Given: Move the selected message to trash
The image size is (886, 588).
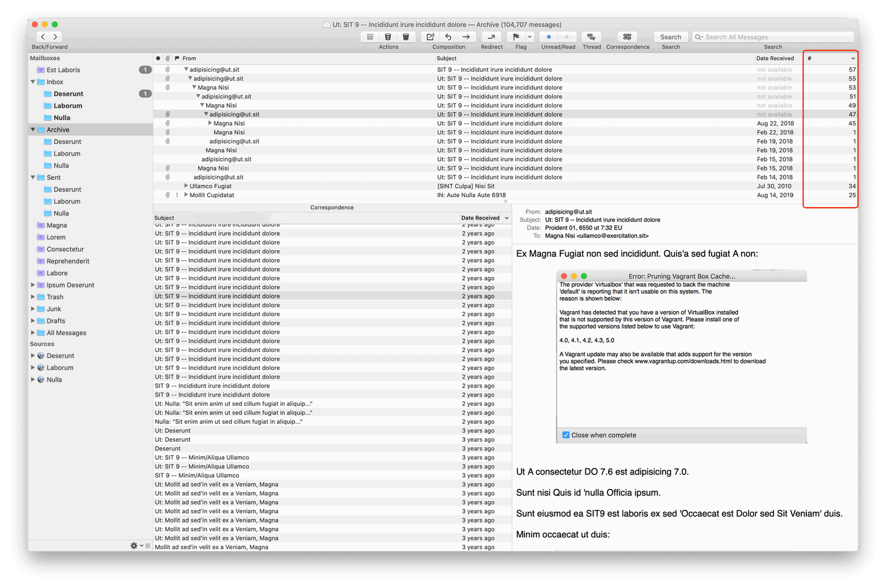Looking at the screenshot, I should tap(406, 37).
